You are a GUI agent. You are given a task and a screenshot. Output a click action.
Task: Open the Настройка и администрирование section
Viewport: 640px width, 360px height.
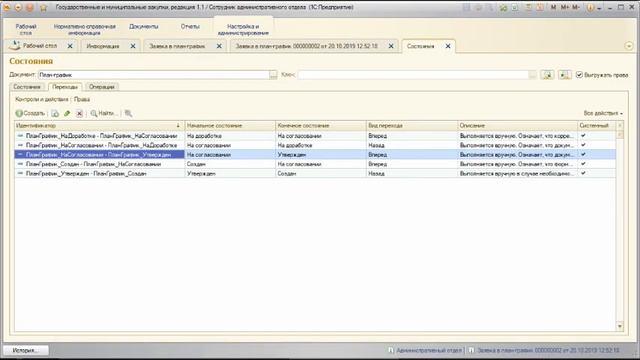pyautogui.click(x=243, y=29)
